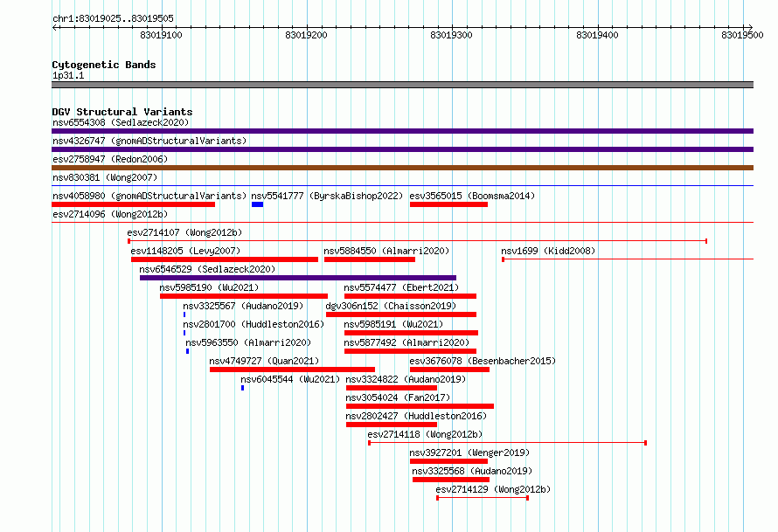Click esv2714118 (Wong2012b) label
778x532 pixels.
(425, 434)
